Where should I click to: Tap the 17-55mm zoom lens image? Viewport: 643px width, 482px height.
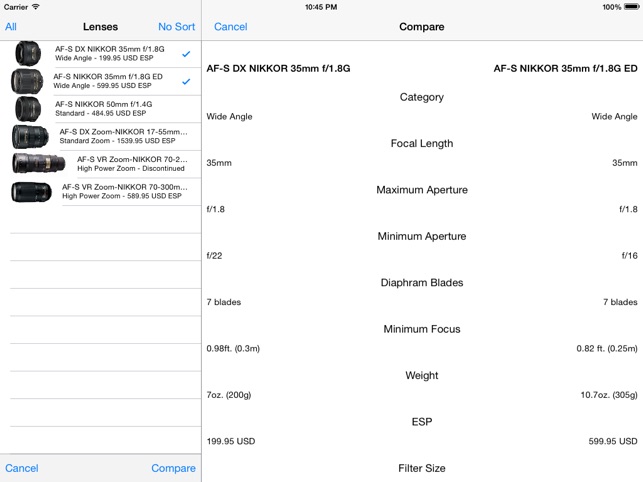[x=30, y=136]
